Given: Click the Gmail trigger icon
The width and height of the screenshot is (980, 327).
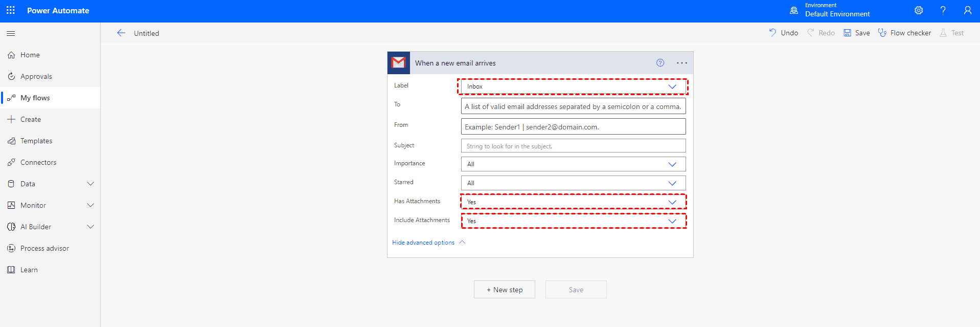Looking at the screenshot, I should pyautogui.click(x=399, y=63).
